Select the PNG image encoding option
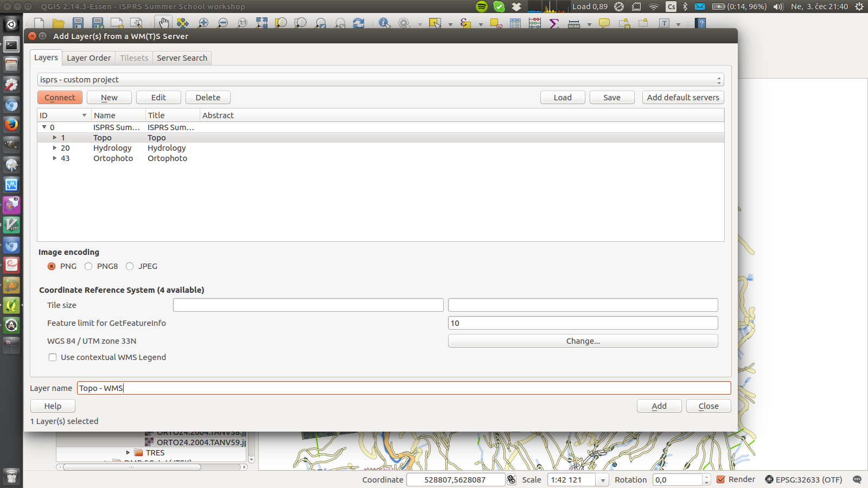Image resolution: width=868 pixels, height=488 pixels. coord(52,266)
